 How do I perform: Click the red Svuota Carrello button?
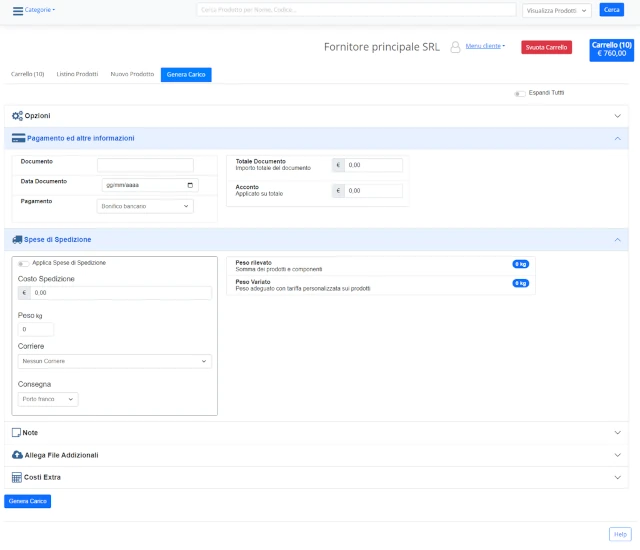click(547, 47)
